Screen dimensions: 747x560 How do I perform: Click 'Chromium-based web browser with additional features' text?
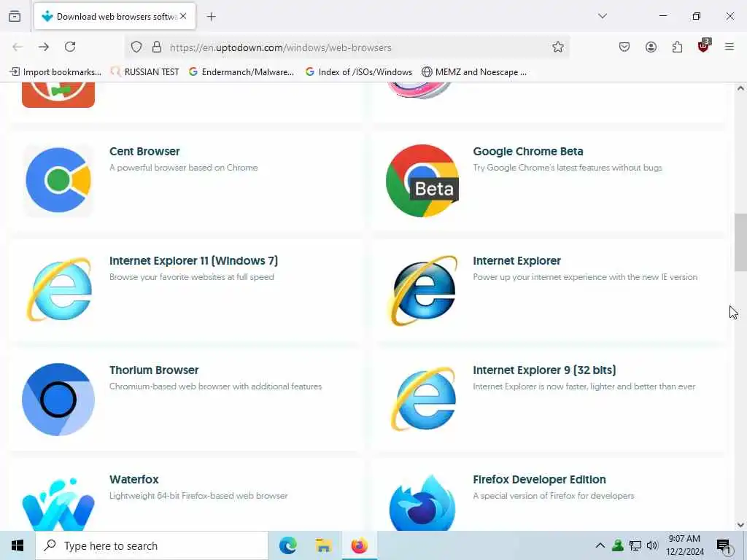coord(215,386)
